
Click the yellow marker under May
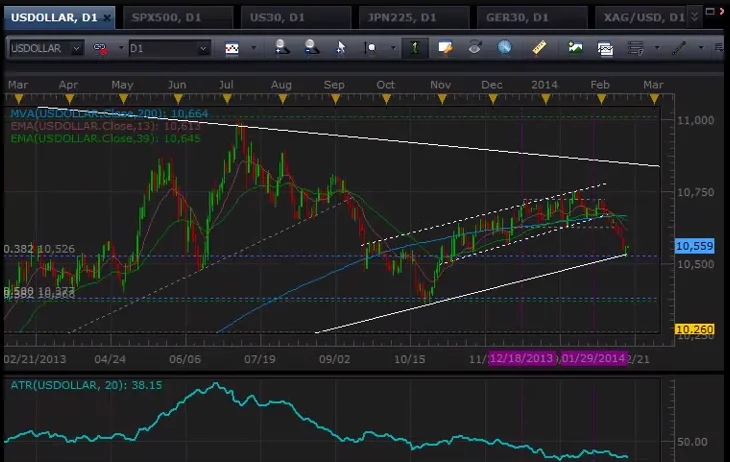click(123, 99)
